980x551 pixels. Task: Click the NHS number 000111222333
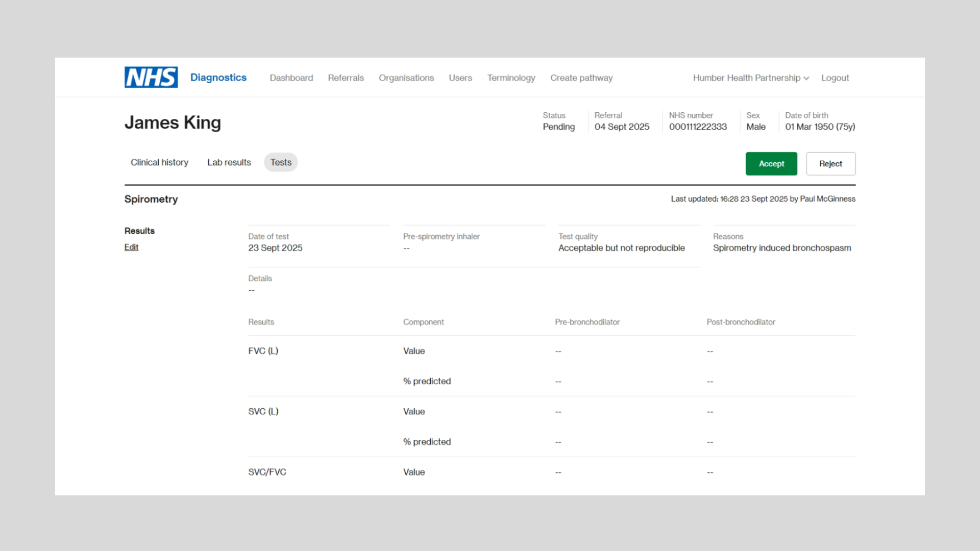697,127
